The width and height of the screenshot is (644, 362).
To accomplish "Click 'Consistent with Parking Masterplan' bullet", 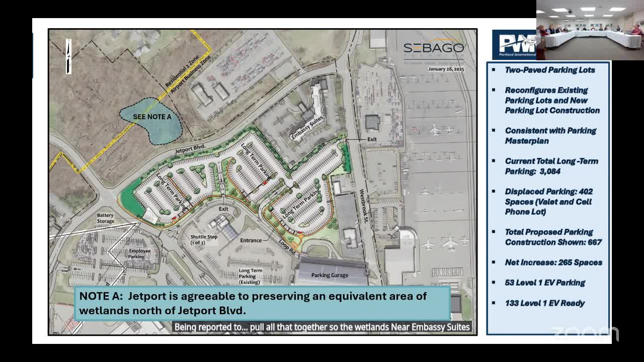I will point(550,135).
